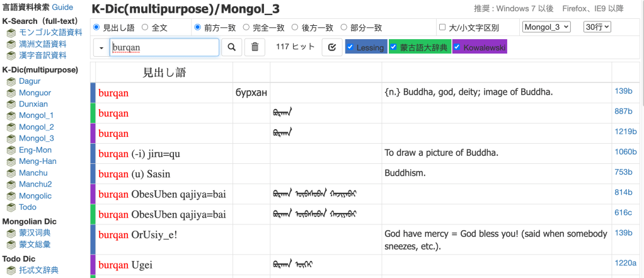Open the Mongol_3 dictionary dropdown
Image resolution: width=644 pixels, height=278 pixels.
(546, 26)
